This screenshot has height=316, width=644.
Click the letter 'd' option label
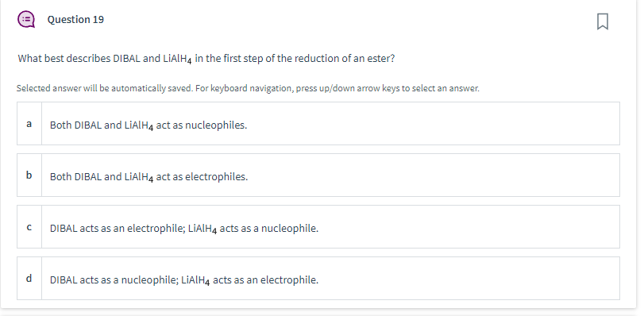coord(29,278)
